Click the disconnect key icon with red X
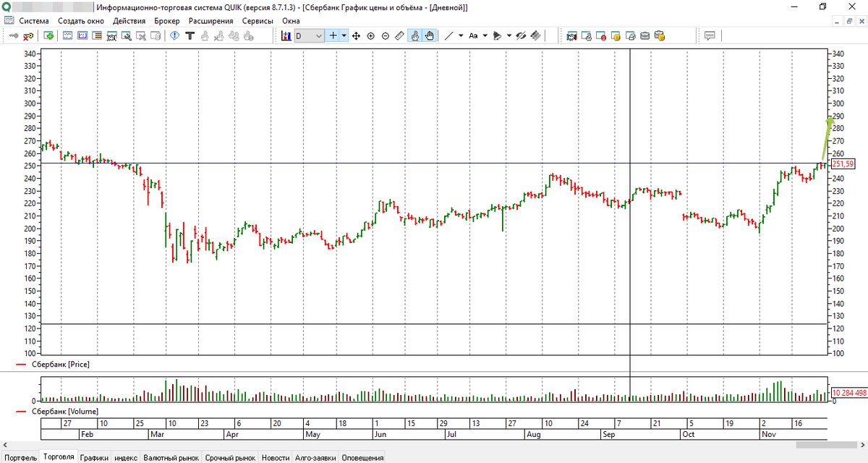The height and width of the screenshot is (463, 868). 28,35
